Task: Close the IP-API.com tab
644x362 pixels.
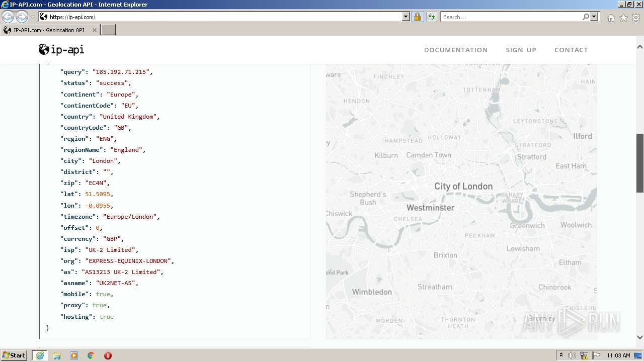Action: [x=94, y=30]
